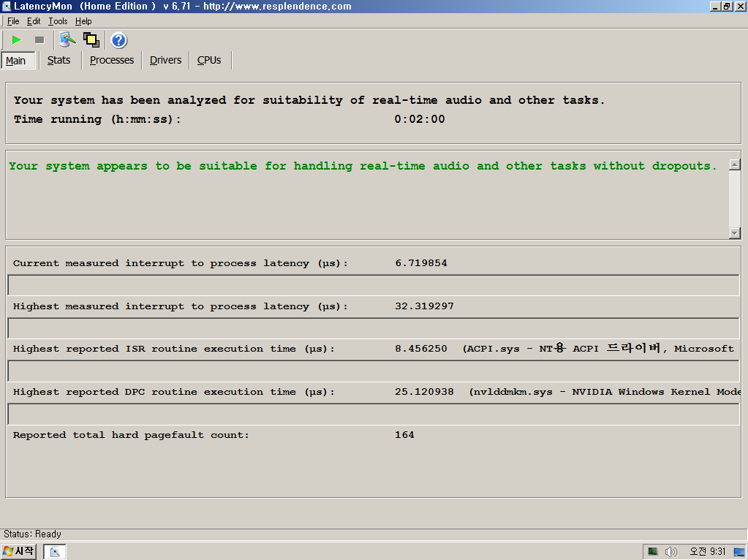Screen dimensions: 748x560
Task: Click the highest interrupt latency bar
Action: coord(374,328)
